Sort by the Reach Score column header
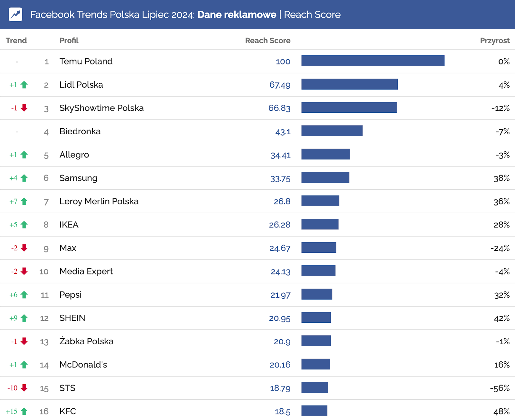The image size is (515, 420). point(267,41)
